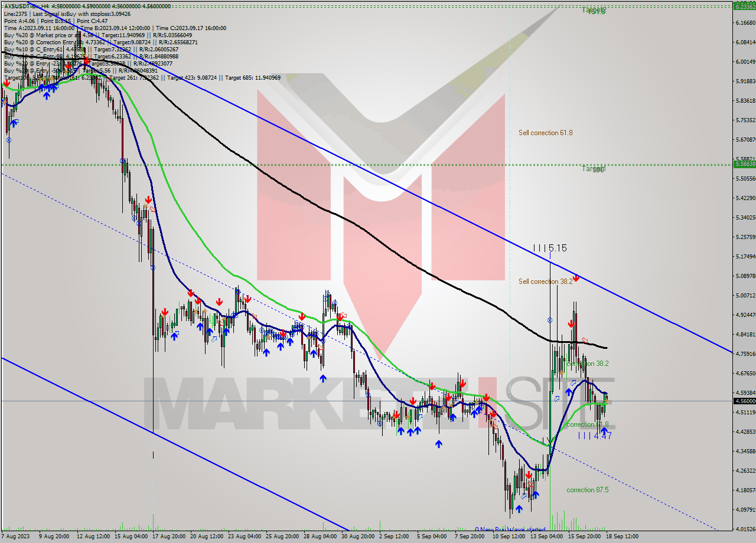Select the green 'correction 38.2' label
Image resolution: width=756 pixels, height=543 pixels.
(x=588, y=364)
